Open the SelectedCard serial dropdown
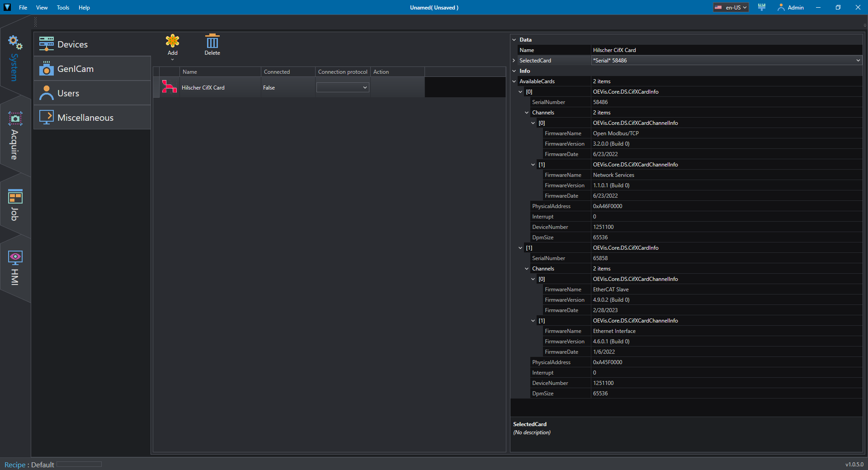Screen dimensions: 868x470 858,61
